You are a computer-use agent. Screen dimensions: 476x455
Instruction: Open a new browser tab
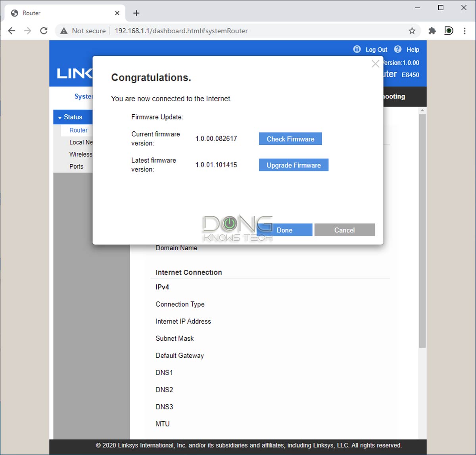[x=136, y=13]
